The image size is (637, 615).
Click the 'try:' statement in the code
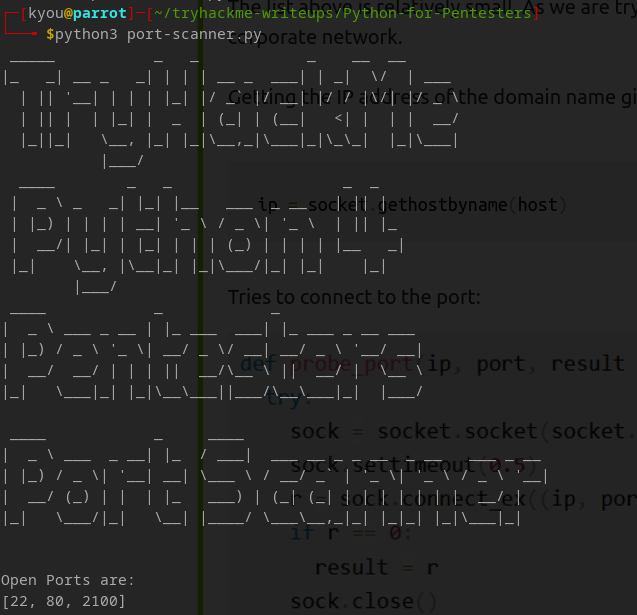[x=287, y=398]
